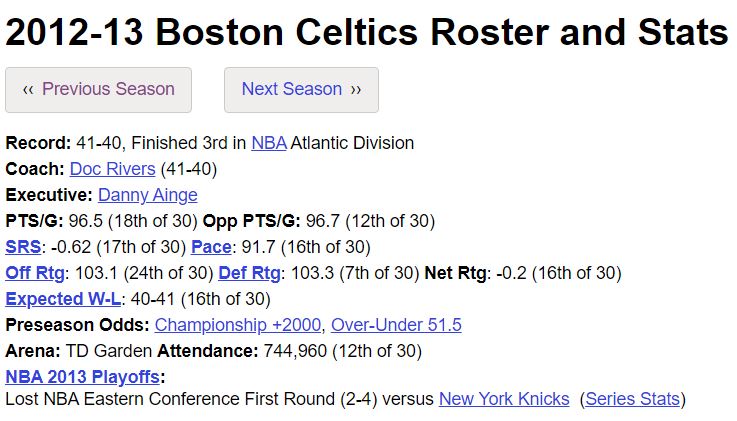View the playoff Series Stats
Image resolution: width=737 pixels, height=421 pixels.
click(633, 399)
